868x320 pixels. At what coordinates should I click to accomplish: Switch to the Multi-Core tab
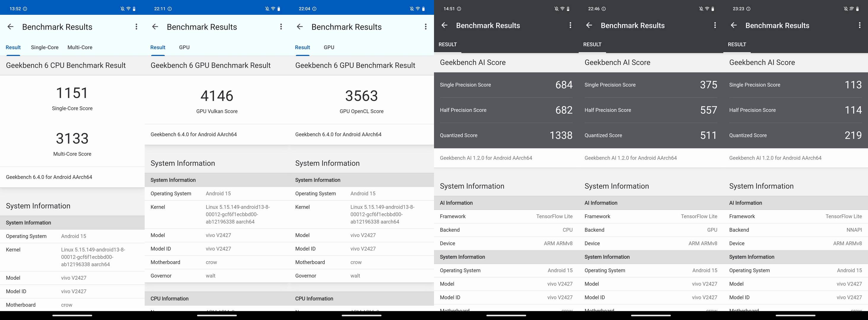click(x=80, y=47)
